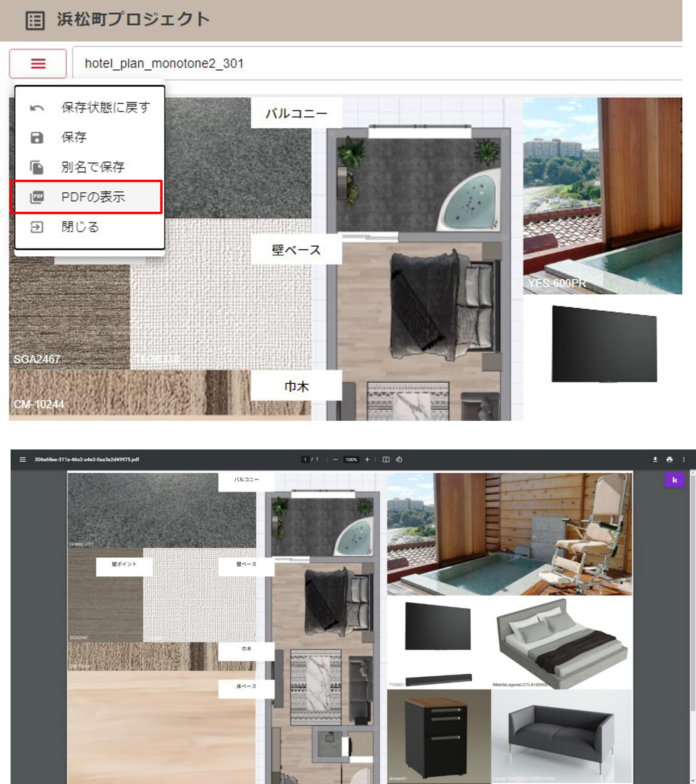
Task: Zoom in the PDF with plus button
Action: tap(367, 459)
